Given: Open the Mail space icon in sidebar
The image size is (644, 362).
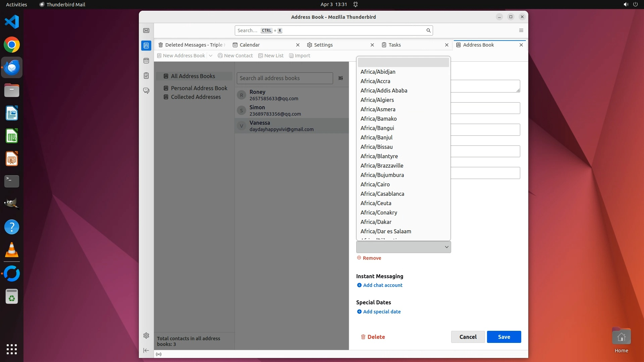Looking at the screenshot, I should coord(146,31).
